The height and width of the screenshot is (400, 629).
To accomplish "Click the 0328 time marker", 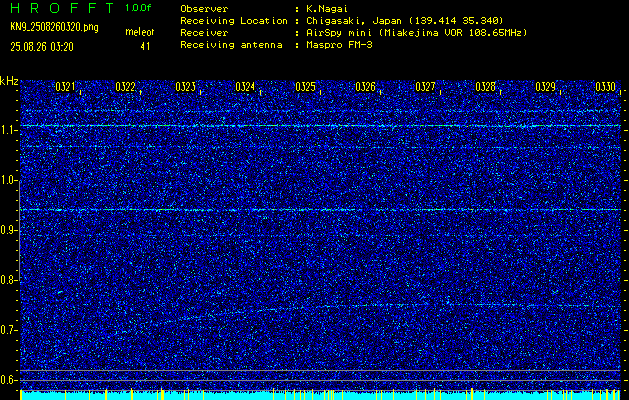I will [x=485, y=87].
